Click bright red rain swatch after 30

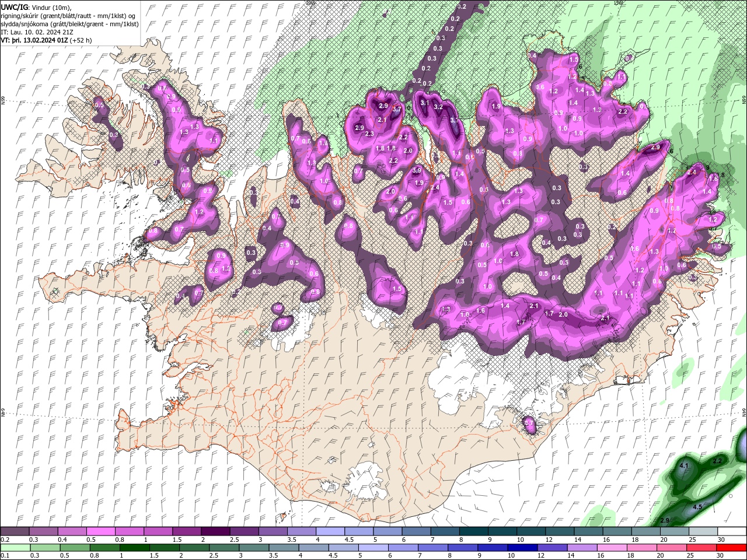(732, 548)
